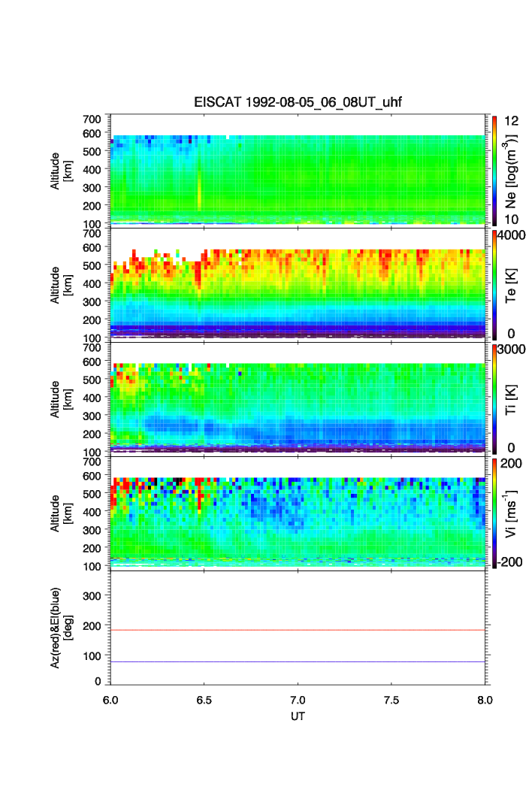Viewport: 532px width, 799px height.
Task: Click the Az(red)&El(blue) [deg] axis label
Action: [61, 628]
